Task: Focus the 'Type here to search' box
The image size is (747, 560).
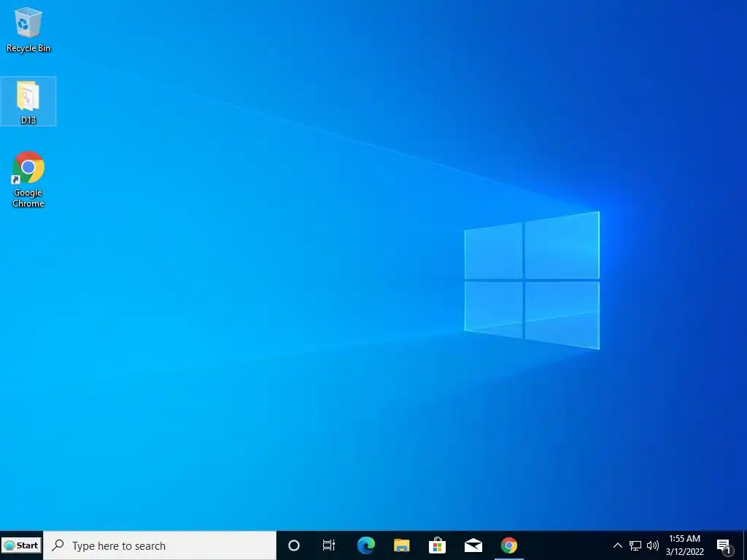Action: (160, 545)
